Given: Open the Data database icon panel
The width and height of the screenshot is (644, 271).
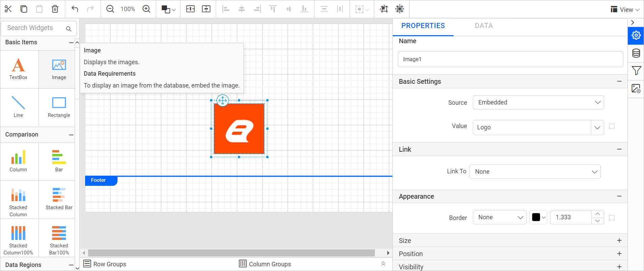Looking at the screenshot, I should (636, 53).
